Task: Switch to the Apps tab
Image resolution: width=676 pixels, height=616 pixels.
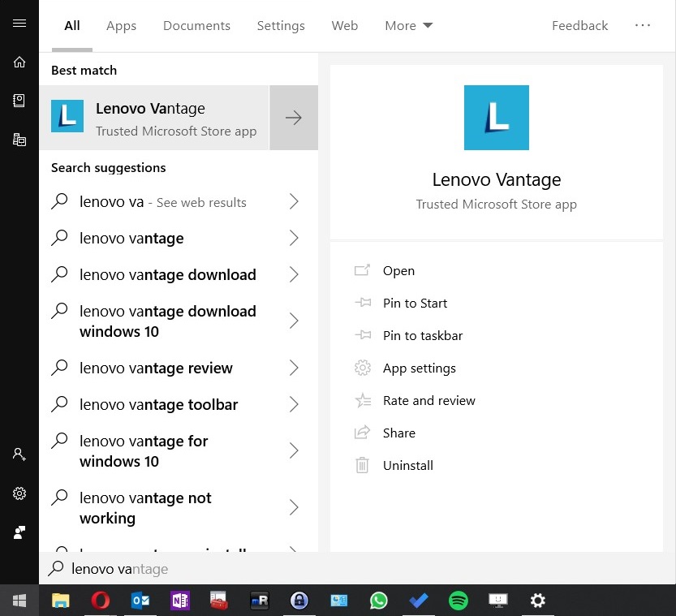Action: (121, 26)
